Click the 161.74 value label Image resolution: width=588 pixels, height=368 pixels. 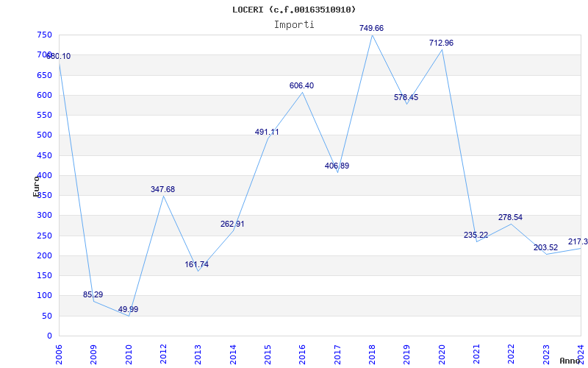point(197,265)
